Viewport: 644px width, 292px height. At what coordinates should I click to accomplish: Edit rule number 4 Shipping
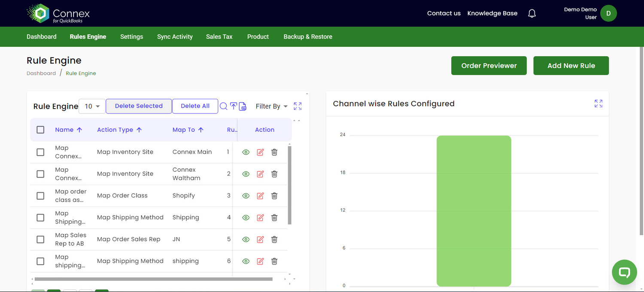[x=260, y=218]
